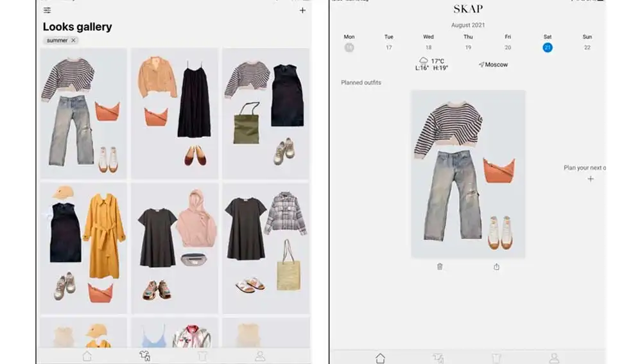Open the profile tab in Looks gallery screen

260,356
